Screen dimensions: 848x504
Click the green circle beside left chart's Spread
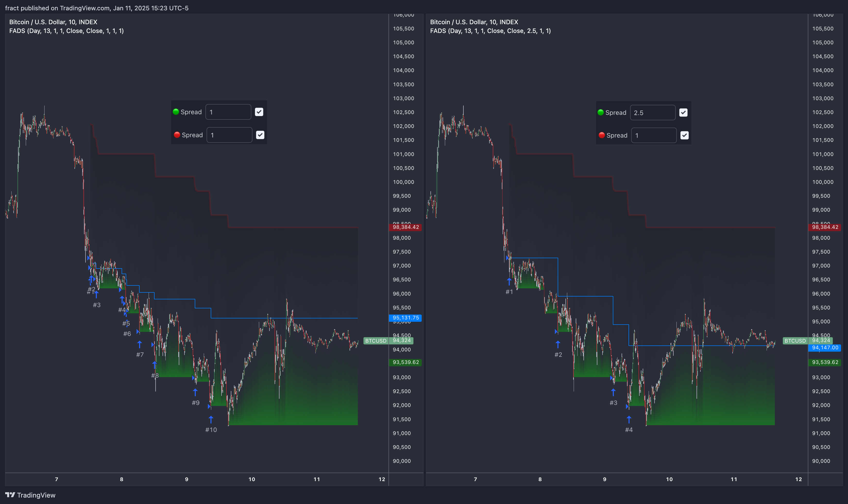click(176, 112)
